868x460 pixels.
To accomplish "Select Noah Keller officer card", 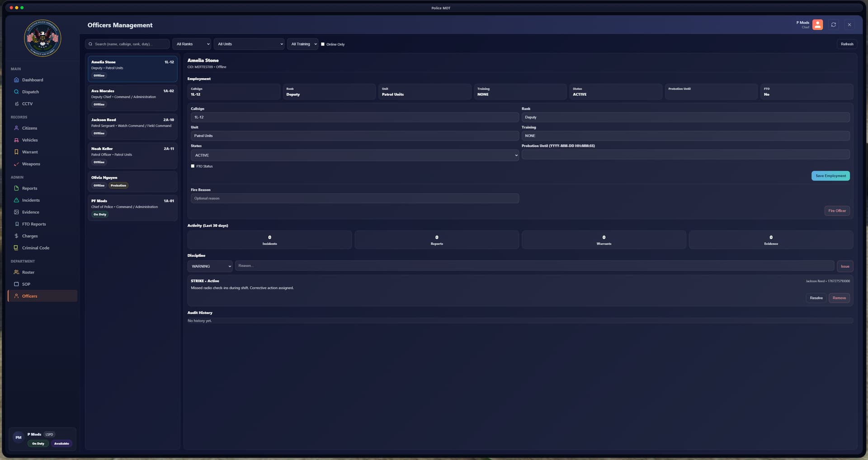I will pyautogui.click(x=132, y=156).
